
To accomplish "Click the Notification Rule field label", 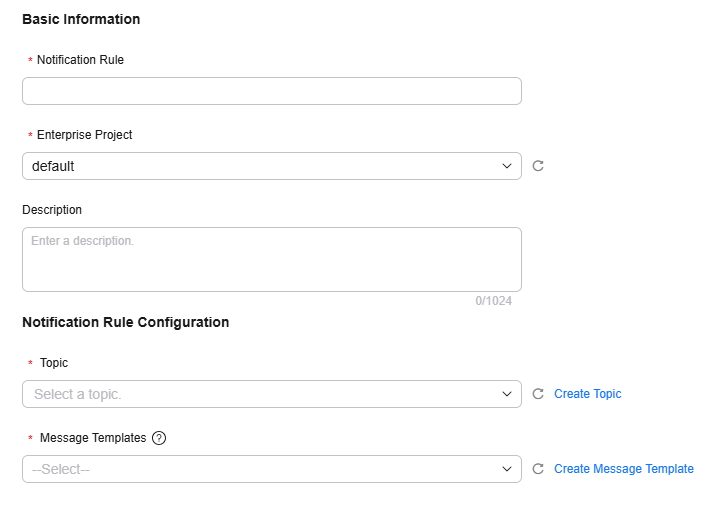I will pyautogui.click(x=80, y=60).
